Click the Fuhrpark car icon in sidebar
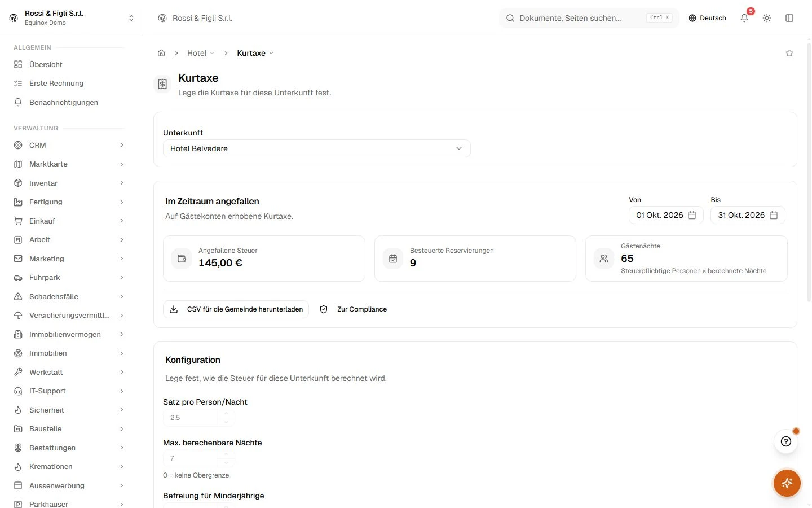This screenshot has height=508, width=812. 18,278
